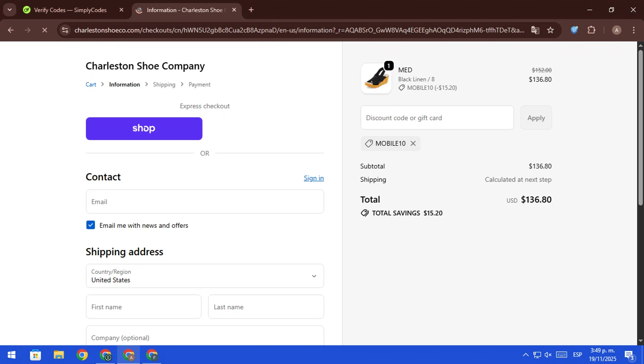This screenshot has width=644, height=364.
Task: Open the extensions puzzle icon
Action: [592, 30]
